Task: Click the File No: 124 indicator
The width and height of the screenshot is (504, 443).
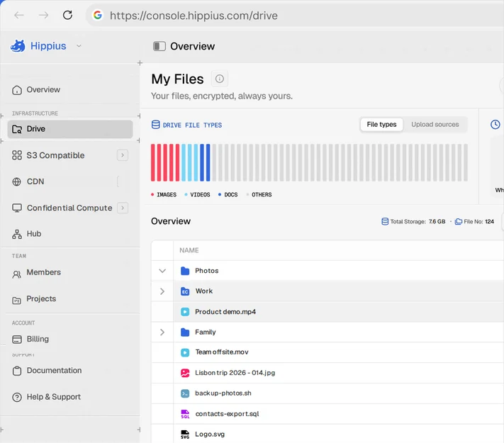Action: (474, 221)
